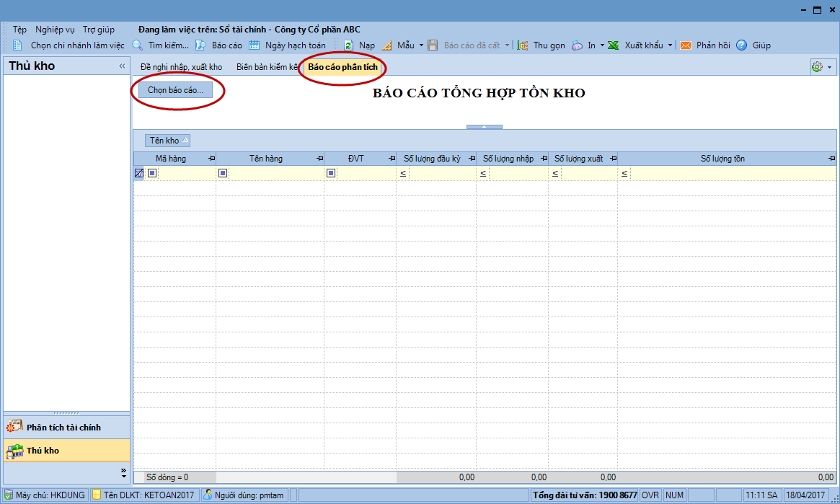Click the Tìm kiếm search icon

point(137,45)
